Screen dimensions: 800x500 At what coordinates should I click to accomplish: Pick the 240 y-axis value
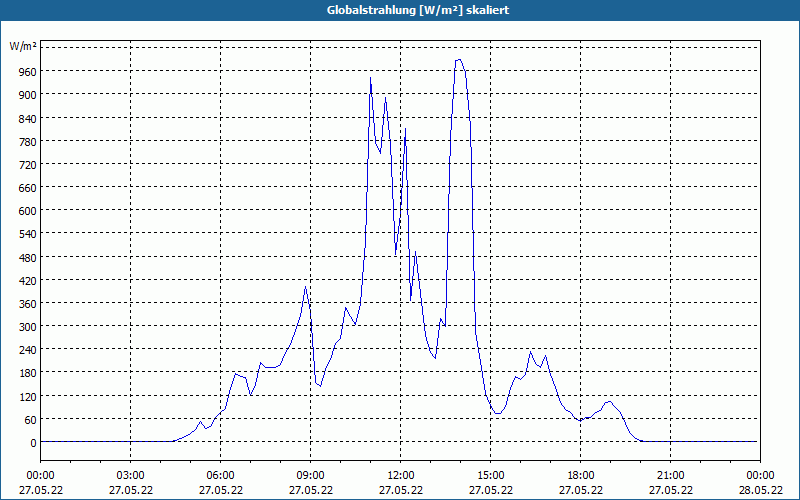click(28, 350)
